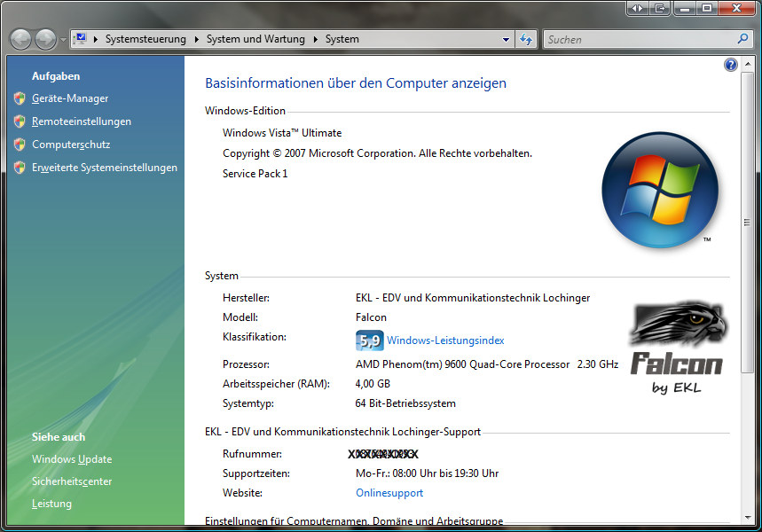This screenshot has width=762, height=532.
Task: Open Windows Update under Siehe auch
Action: pyautogui.click(x=72, y=459)
